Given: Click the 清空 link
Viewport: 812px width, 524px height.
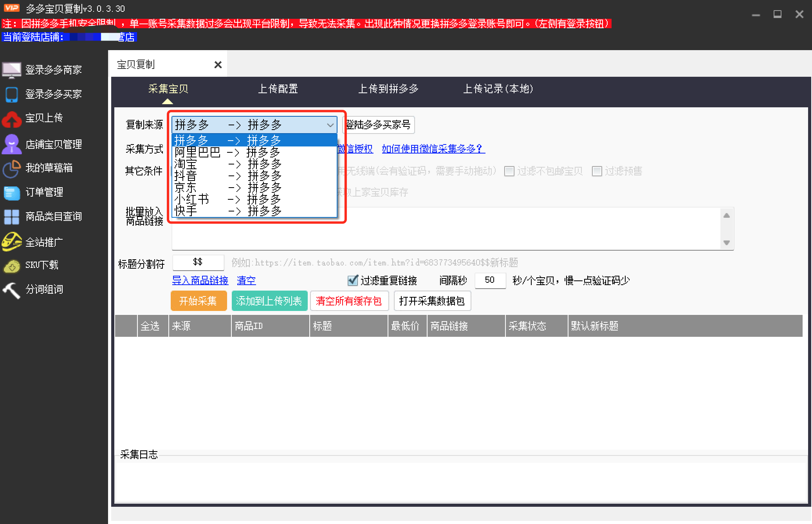Looking at the screenshot, I should tap(246, 280).
